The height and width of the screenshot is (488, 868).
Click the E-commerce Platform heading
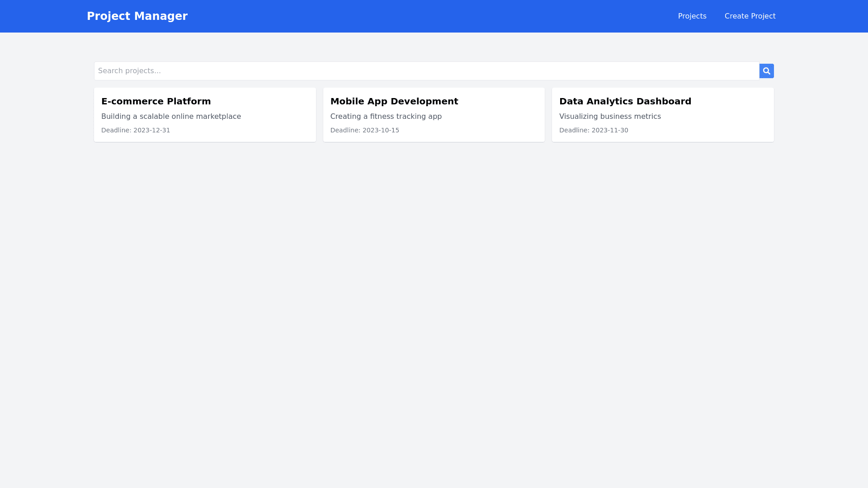[x=156, y=101]
